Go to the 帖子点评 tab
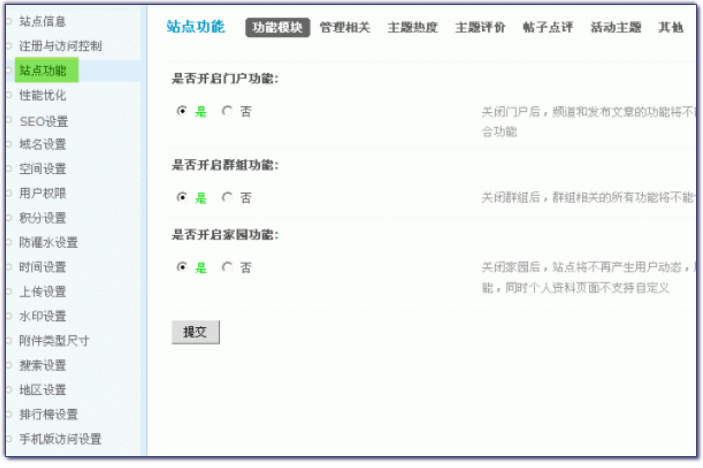 (548, 28)
